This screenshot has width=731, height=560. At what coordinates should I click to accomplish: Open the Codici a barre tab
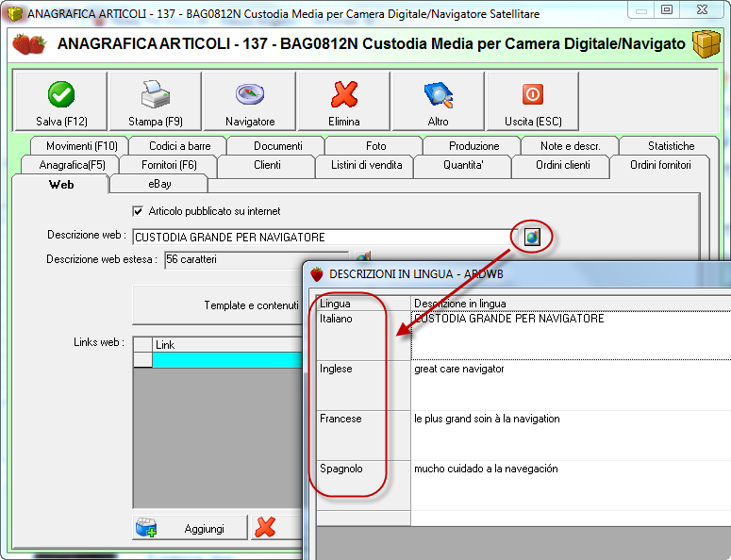click(x=180, y=146)
